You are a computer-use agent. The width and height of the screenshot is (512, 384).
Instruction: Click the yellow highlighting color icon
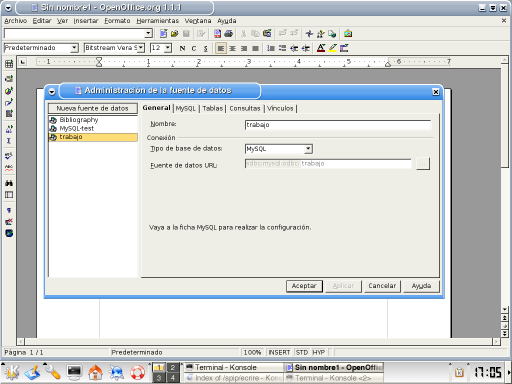[x=333, y=48]
